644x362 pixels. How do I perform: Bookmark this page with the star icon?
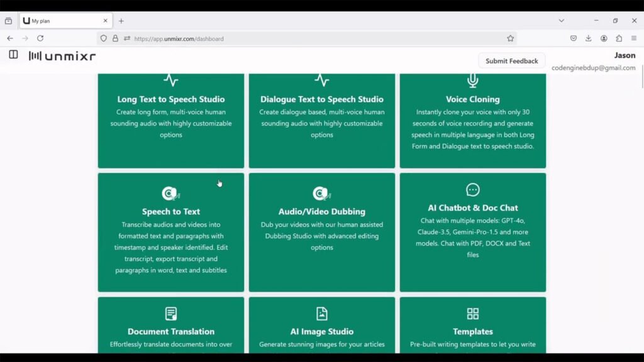(510, 38)
